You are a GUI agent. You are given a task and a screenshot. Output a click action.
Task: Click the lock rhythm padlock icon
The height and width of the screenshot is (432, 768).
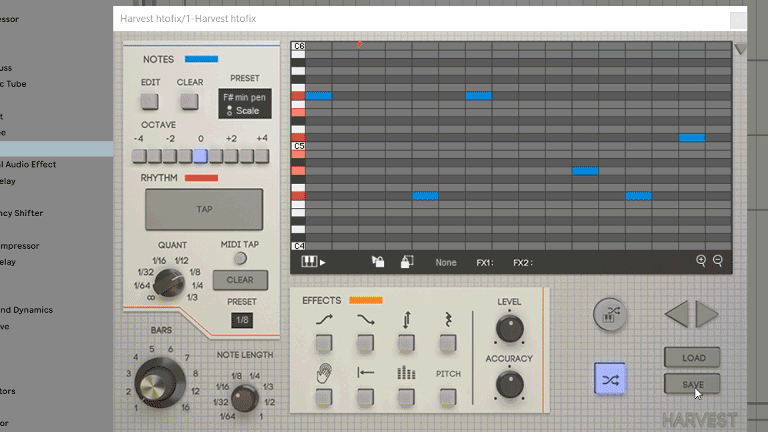tap(407, 262)
